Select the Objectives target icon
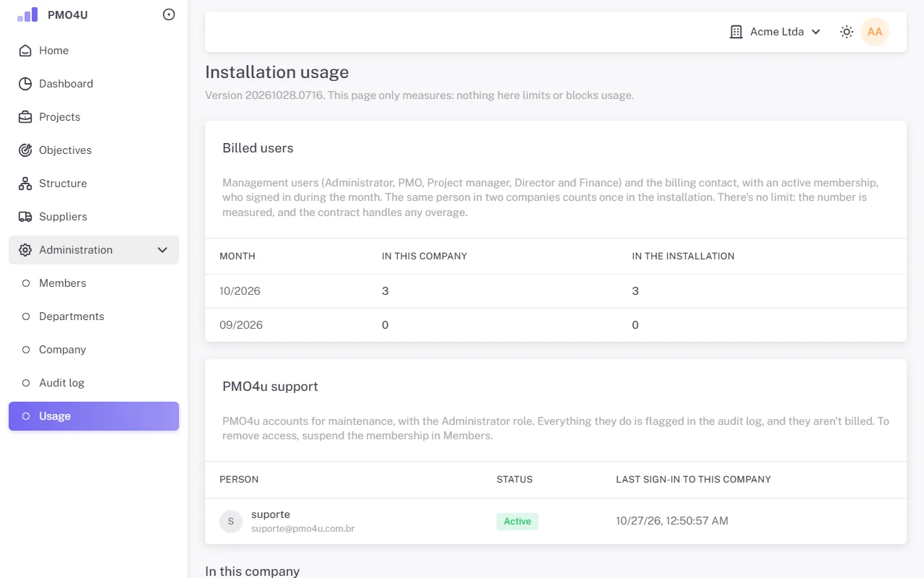 25,150
